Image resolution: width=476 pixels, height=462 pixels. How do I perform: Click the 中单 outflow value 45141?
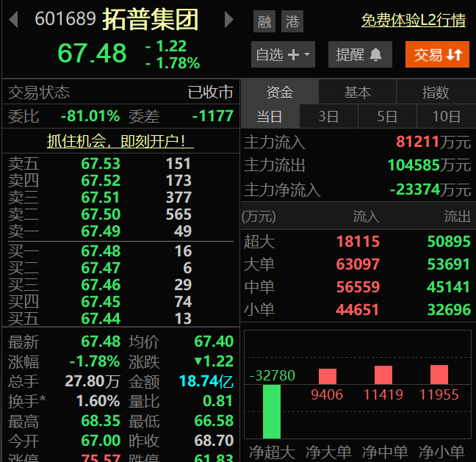pyautogui.click(x=448, y=287)
